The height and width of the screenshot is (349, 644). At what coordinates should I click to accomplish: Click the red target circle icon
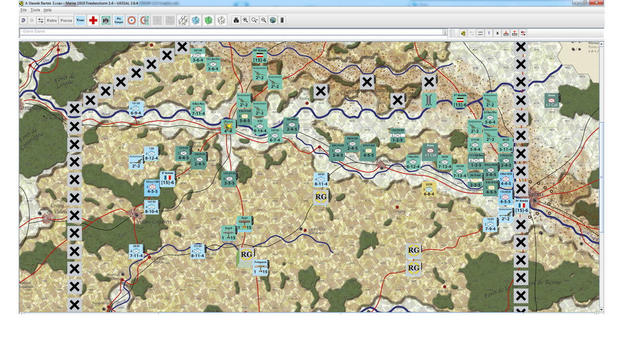pos(132,20)
